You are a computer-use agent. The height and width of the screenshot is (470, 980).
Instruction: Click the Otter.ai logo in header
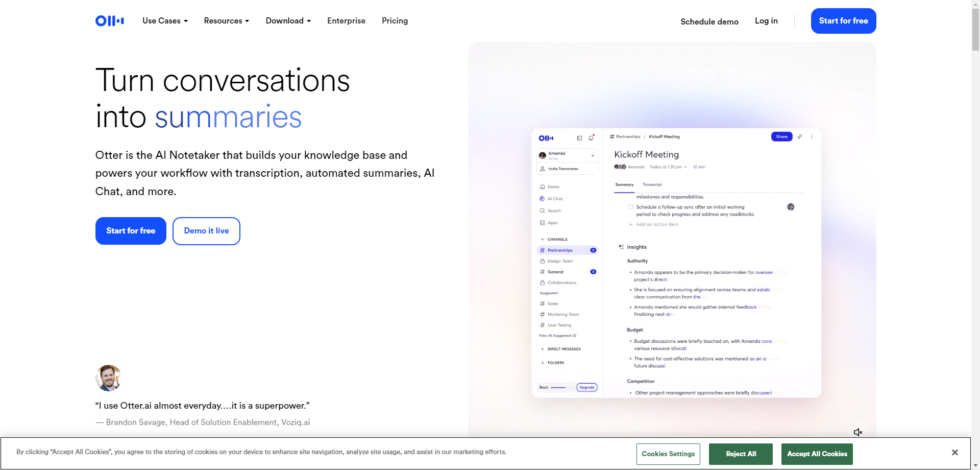[109, 21]
